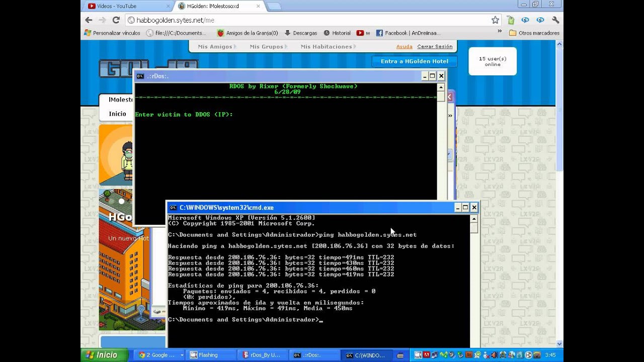Click the cmd.exe window title bar icon

pos(173,207)
